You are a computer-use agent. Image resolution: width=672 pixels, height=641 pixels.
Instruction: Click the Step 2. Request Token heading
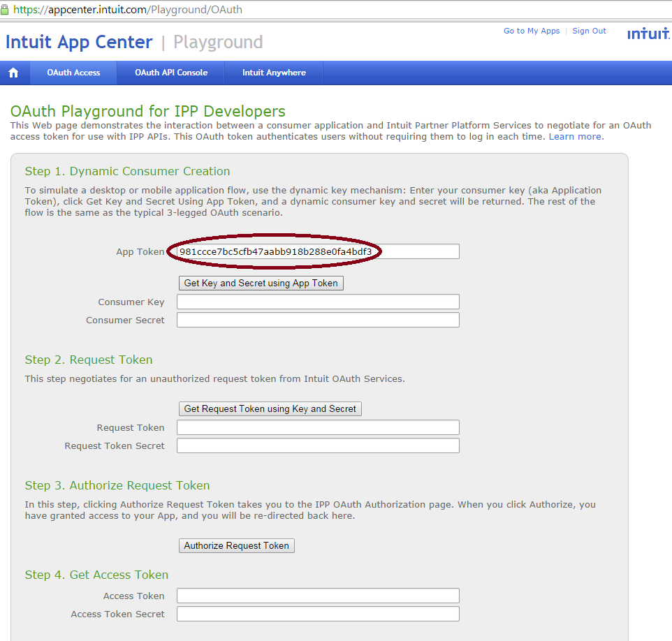pyautogui.click(x=89, y=360)
